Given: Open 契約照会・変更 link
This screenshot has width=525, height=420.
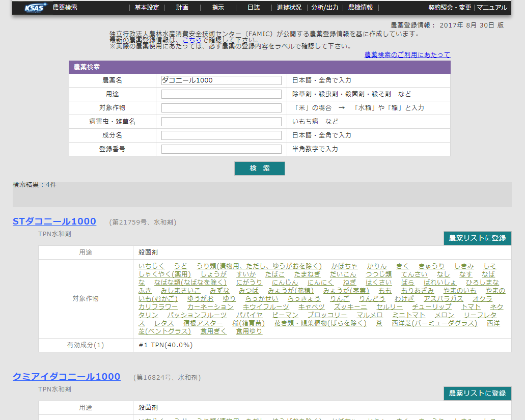Looking at the screenshot, I should [450, 7].
